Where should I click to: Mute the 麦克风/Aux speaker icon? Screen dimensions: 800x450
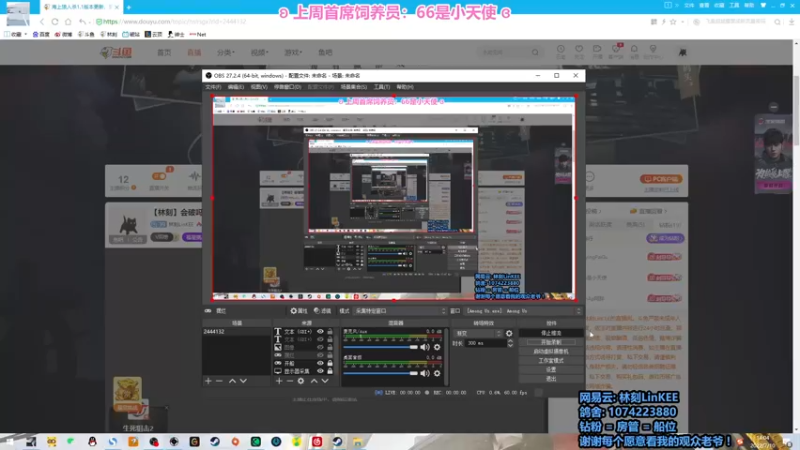coord(424,347)
